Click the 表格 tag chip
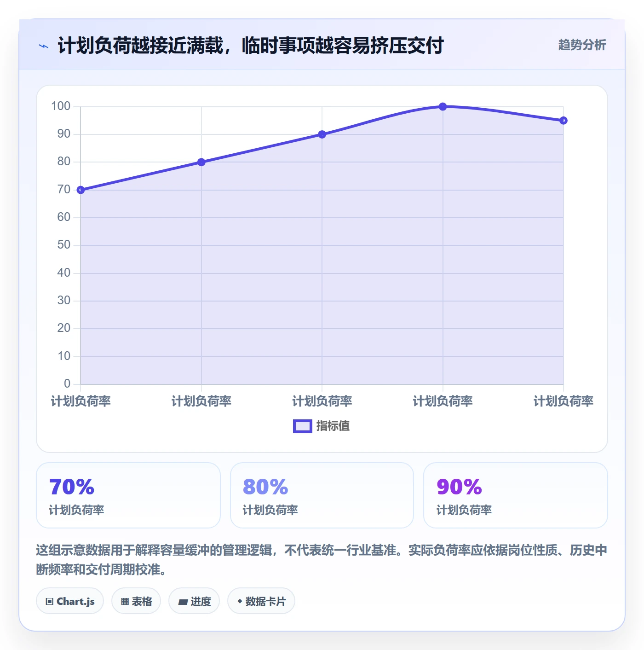Image resolution: width=644 pixels, height=650 pixels. [x=136, y=601]
